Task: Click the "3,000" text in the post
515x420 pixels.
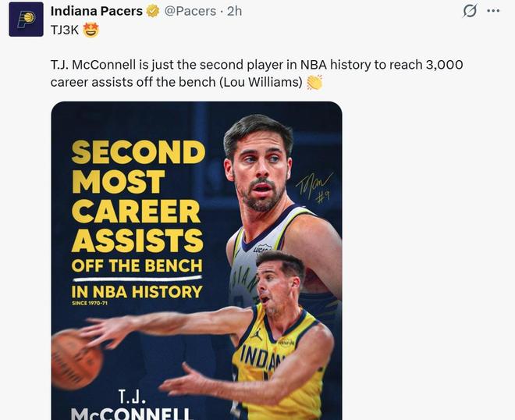Action: click(442, 65)
